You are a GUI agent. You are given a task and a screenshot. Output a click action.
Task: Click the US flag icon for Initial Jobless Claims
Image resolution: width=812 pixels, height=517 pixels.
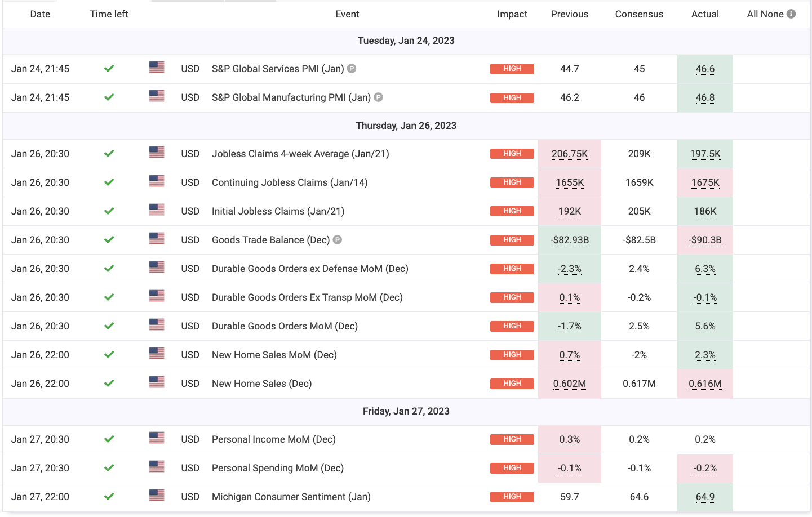pos(156,210)
